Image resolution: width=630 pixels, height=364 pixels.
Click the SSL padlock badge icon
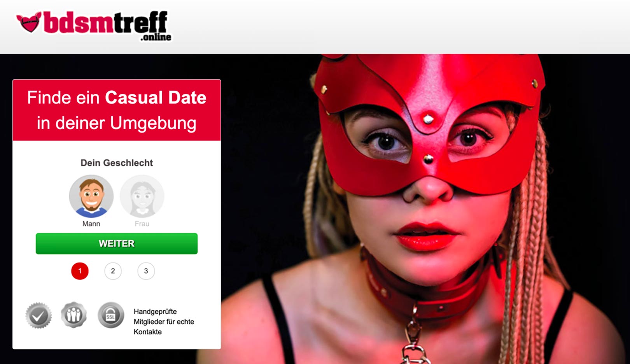tap(111, 315)
